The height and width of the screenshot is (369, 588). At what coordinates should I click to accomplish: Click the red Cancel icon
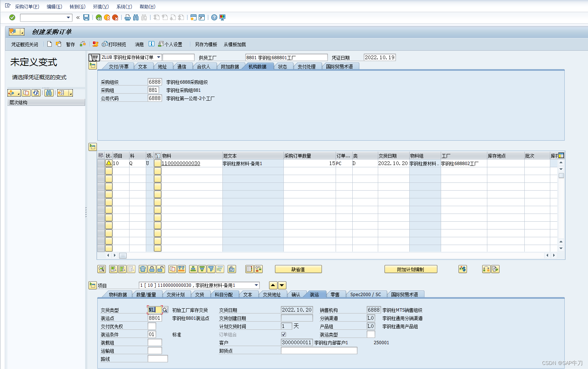(115, 17)
